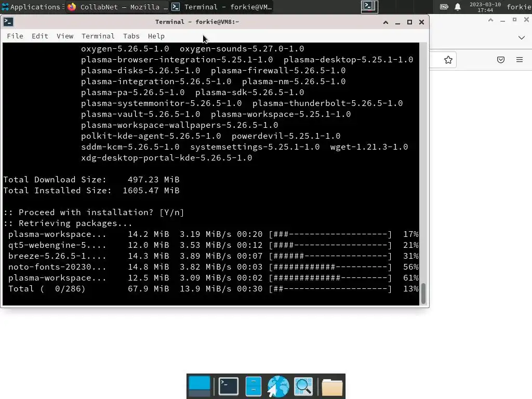Maximize the Terminal window
The height and width of the screenshot is (399, 532).
point(409,22)
